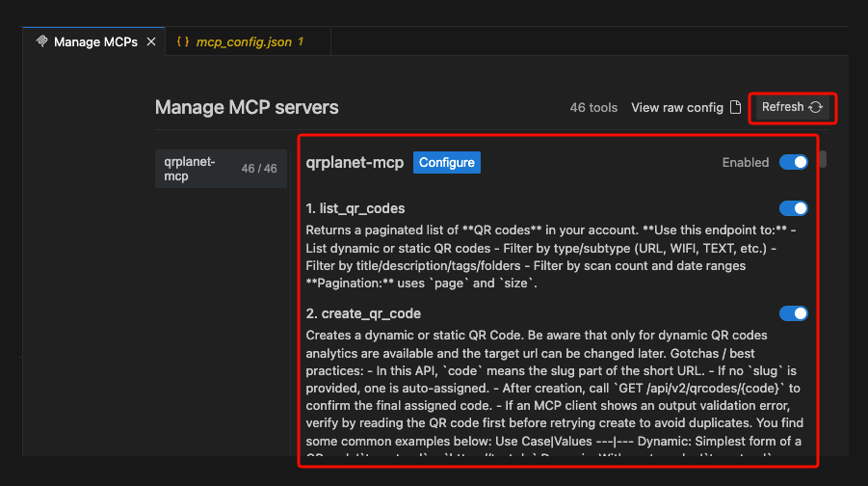Click the 'Enabled' label text

tap(745, 162)
